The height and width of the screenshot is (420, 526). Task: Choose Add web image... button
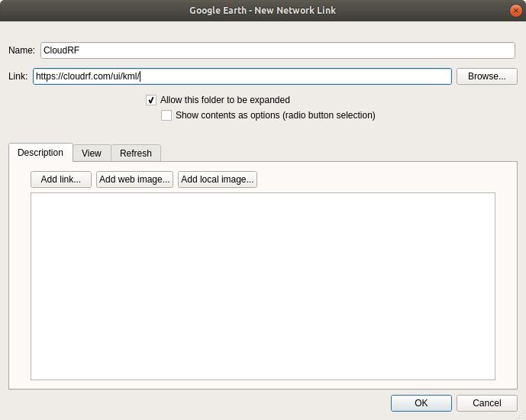(135, 179)
